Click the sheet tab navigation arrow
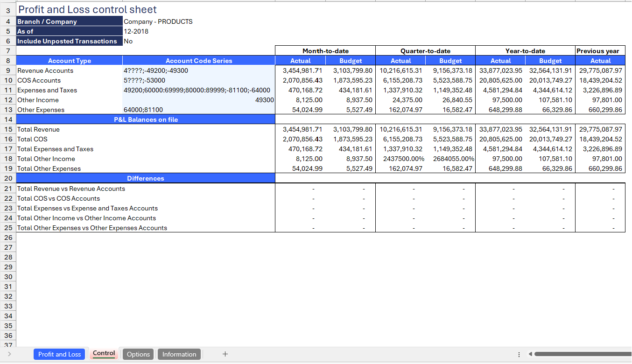Image resolution: width=632 pixels, height=364 pixels. click(x=9, y=354)
